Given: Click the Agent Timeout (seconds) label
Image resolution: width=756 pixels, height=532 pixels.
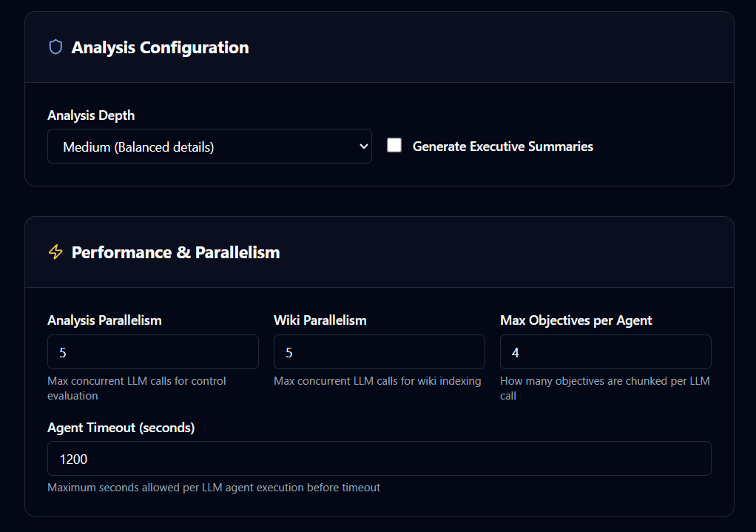Looking at the screenshot, I should [x=121, y=428].
